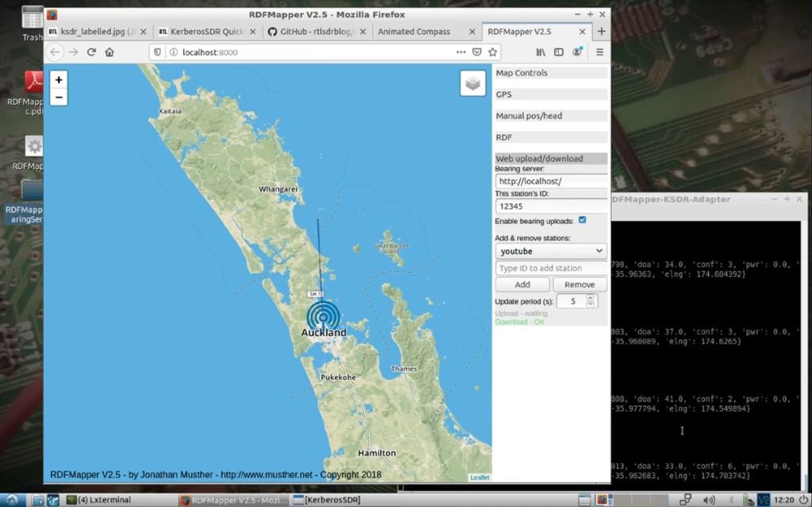Viewport: 812px width, 507px height.
Task: Zoom out on the map
Action: 59,97
